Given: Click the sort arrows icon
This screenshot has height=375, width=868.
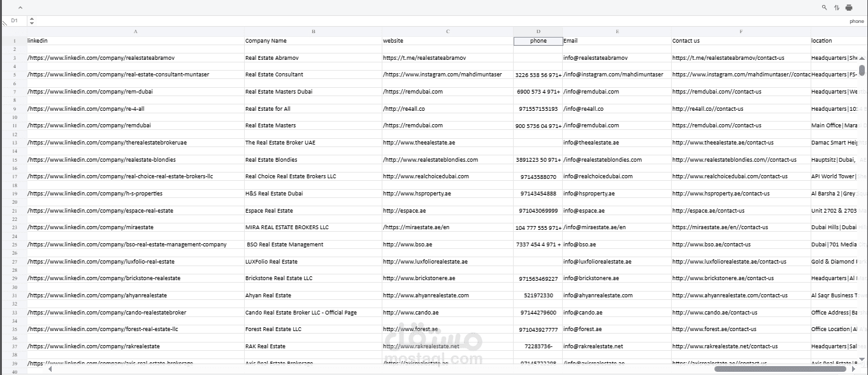Looking at the screenshot, I should pos(837,8).
